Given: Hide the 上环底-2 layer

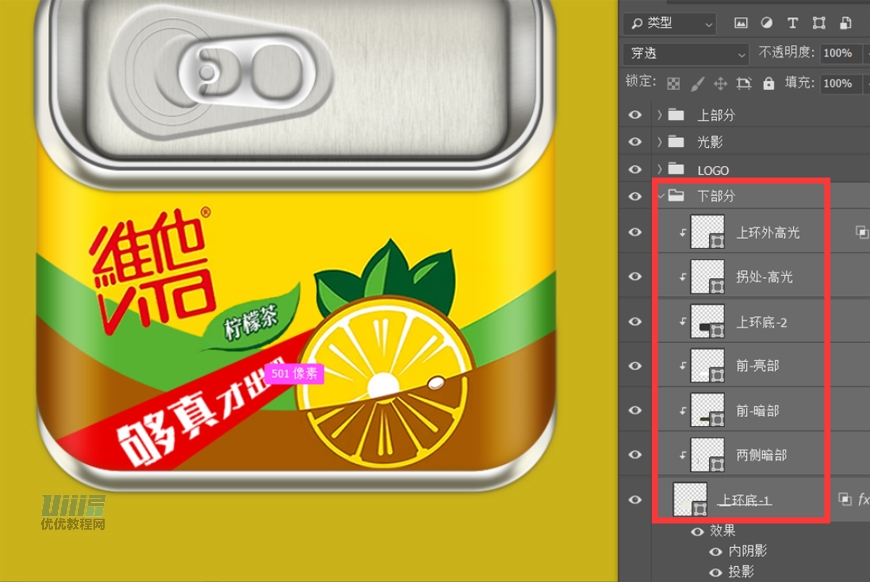Looking at the screenshot, I should [635, 322].
